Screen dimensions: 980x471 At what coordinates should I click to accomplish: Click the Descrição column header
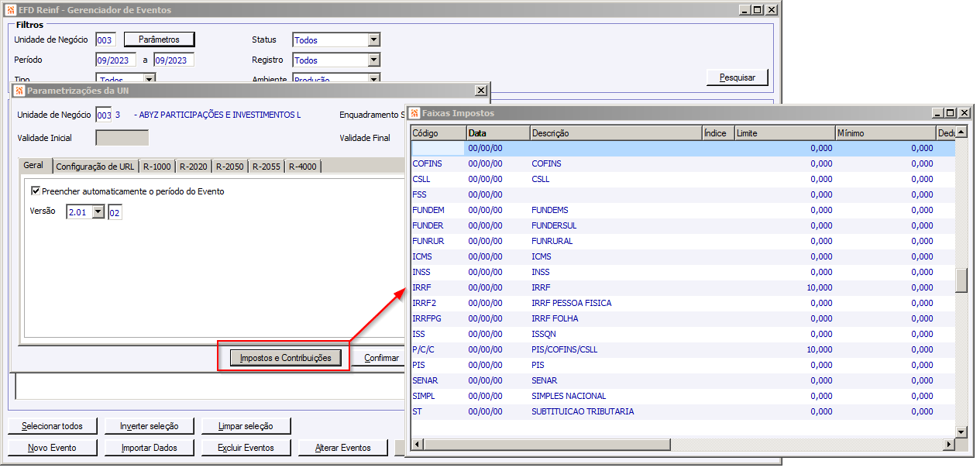(x=616, y=133)
